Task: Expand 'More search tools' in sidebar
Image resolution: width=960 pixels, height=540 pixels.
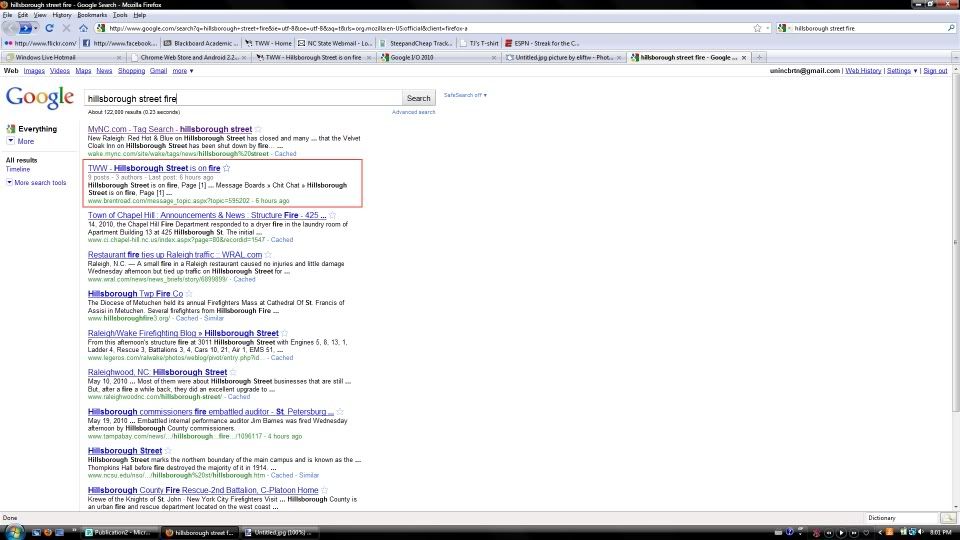Action: (36, 182)
